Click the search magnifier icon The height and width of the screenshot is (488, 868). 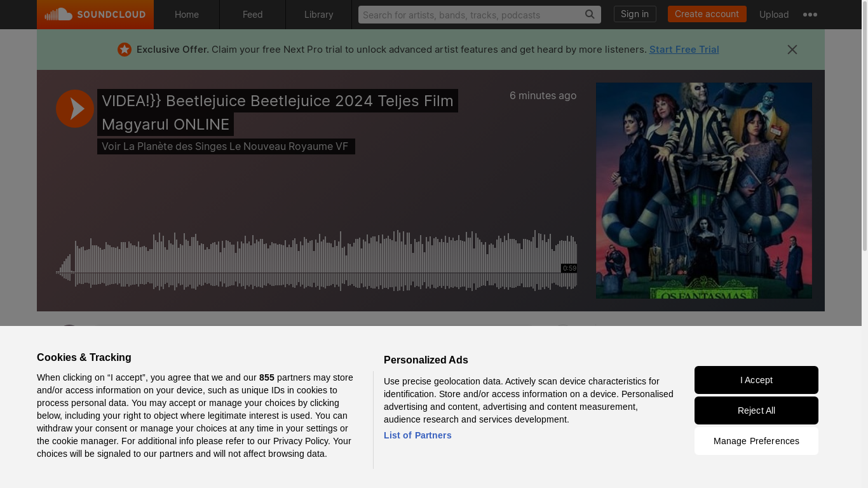[590, 15]
